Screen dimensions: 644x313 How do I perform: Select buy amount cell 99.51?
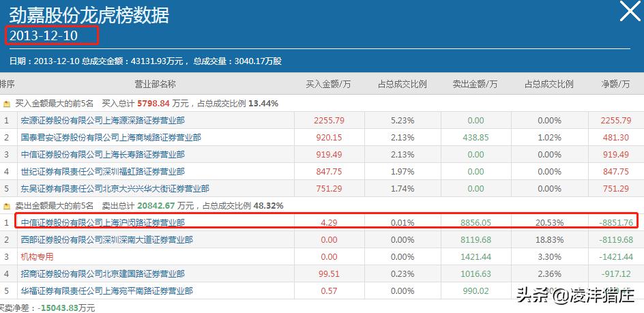(x=329, y=273)
